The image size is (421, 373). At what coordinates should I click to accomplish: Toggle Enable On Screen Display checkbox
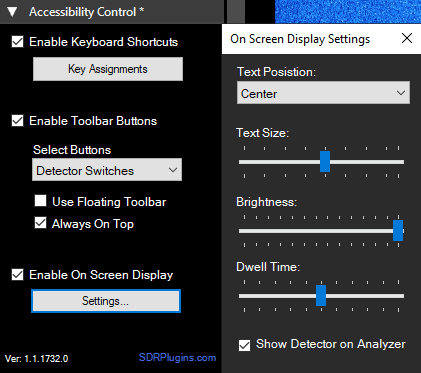(x=17, y=275)
